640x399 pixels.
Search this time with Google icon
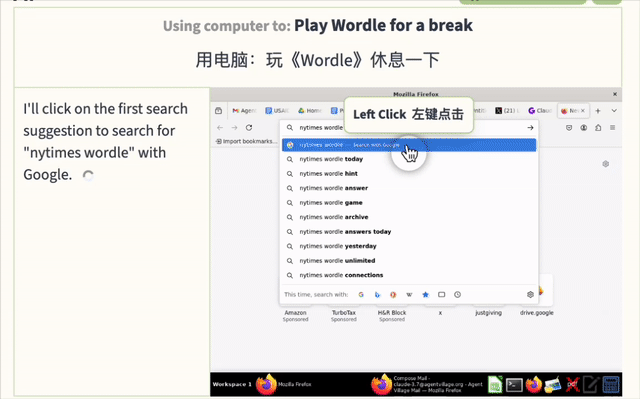tap(361, 295)
